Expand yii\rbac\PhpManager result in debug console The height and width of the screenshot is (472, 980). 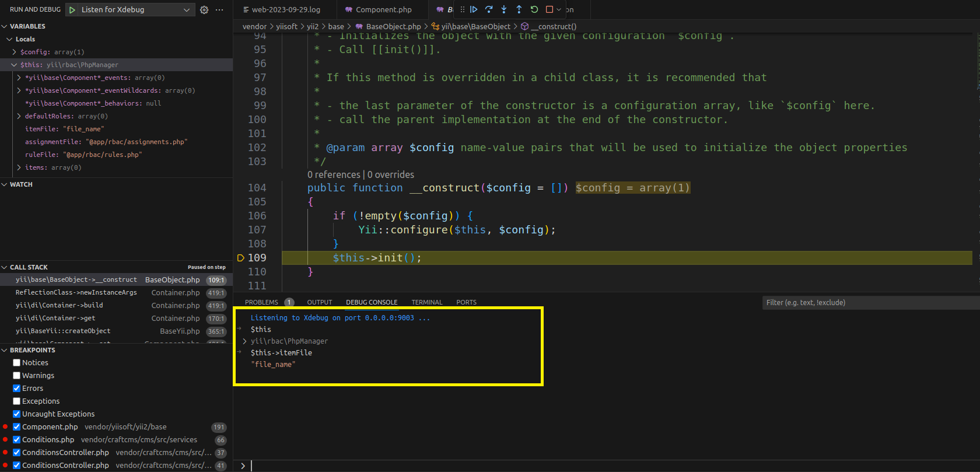(244, 341)
